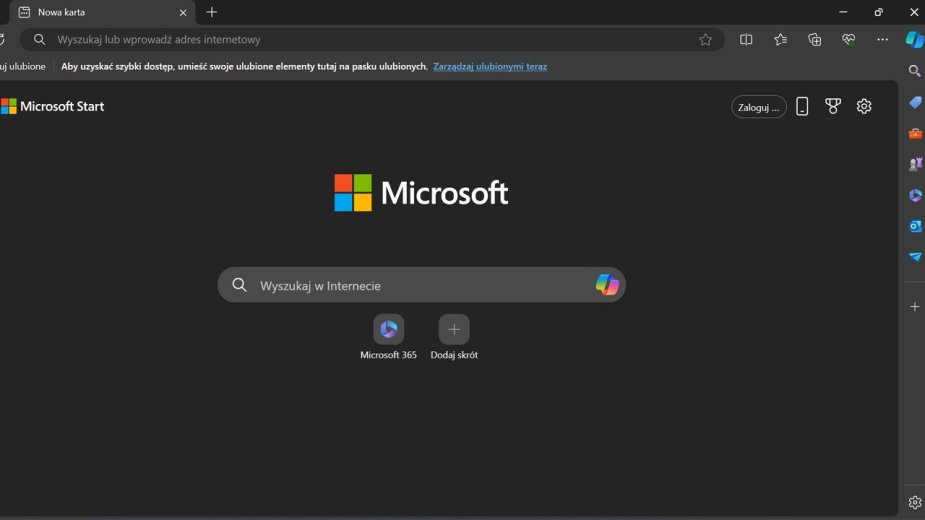Focus the address bar field

[372, 40]
